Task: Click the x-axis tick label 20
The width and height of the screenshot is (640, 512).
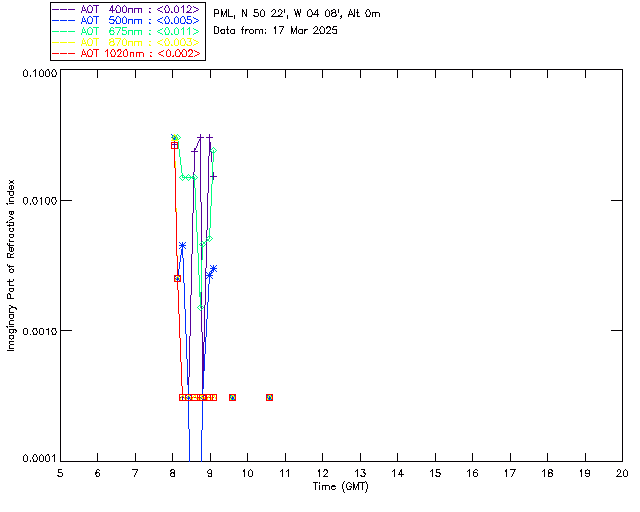Action: coord(622,473)
